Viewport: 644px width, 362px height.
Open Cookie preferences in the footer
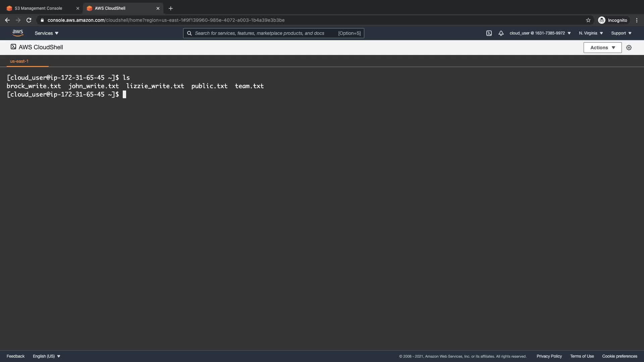click(620, 356)
